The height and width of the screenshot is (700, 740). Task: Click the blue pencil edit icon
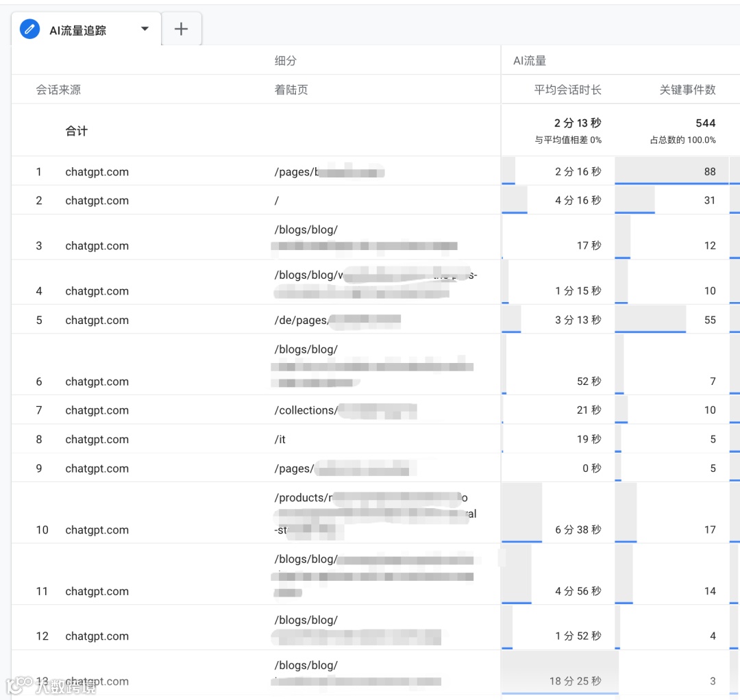click(29, 29)
